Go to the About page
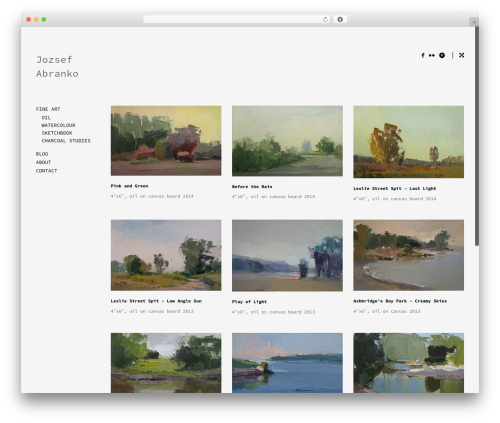Image resolution: width=500 pixels, height=423 pixels. tap(43, 162)
